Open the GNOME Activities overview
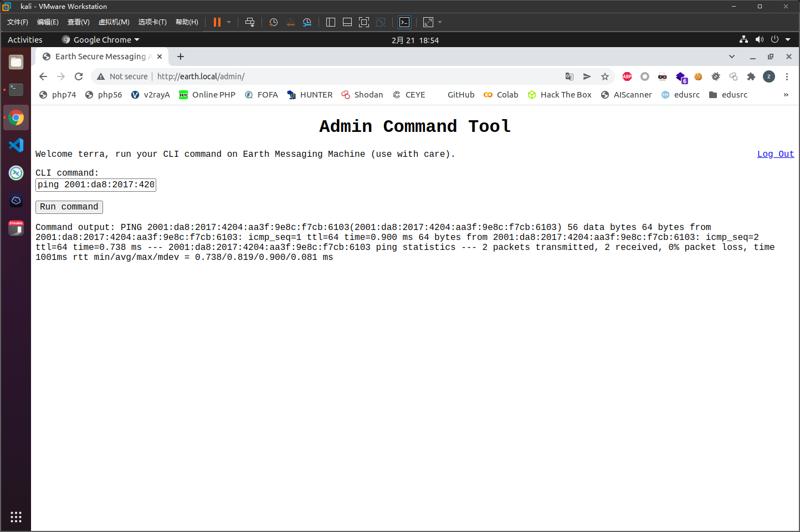The height and width of the screenshot is (532, 800). click(25, 40)
